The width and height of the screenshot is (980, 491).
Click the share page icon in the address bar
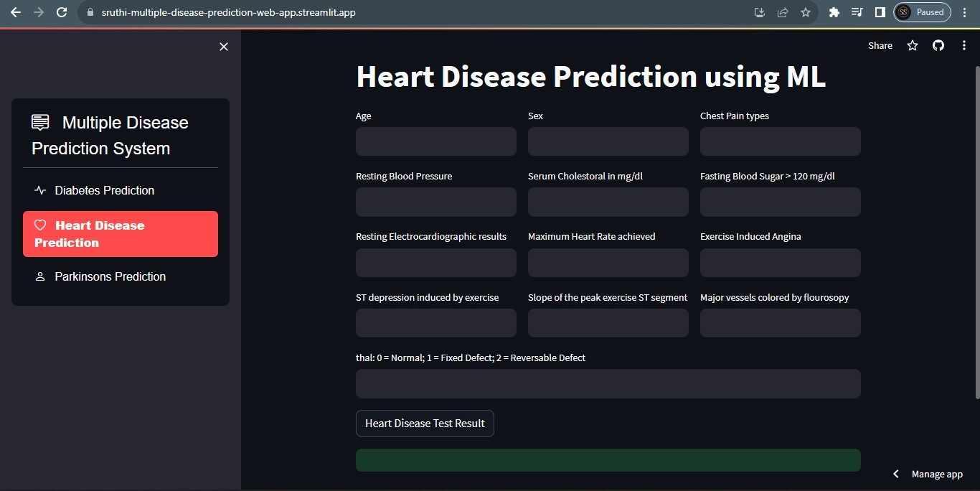[x=783, y=12]
